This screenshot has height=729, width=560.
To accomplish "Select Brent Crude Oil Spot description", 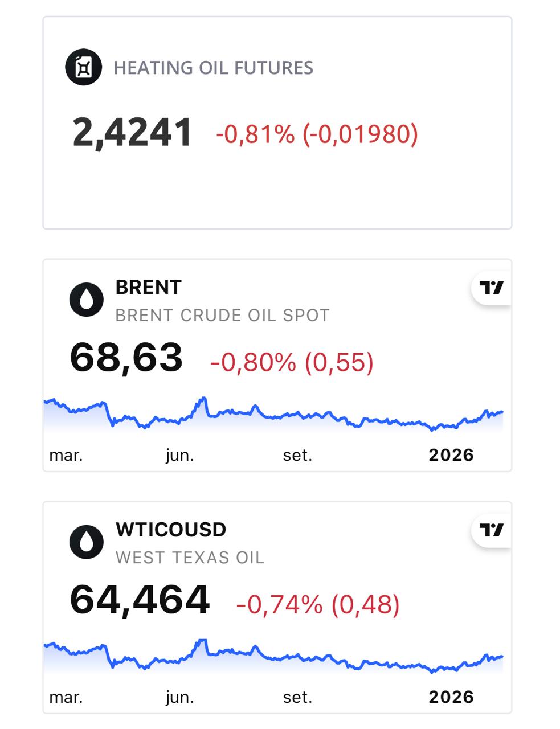I will point(222,316).
